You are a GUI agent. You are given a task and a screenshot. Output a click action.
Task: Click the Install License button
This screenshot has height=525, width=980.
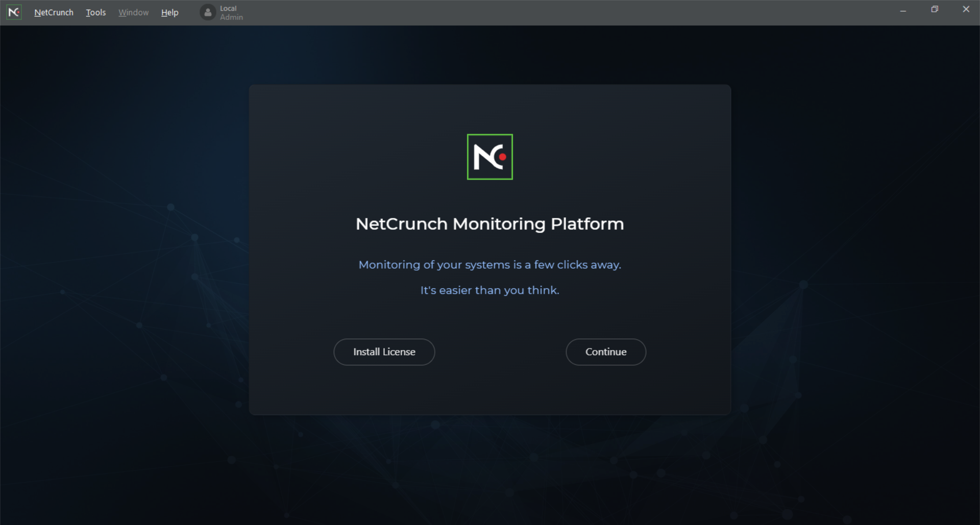(x=384, y=352)
